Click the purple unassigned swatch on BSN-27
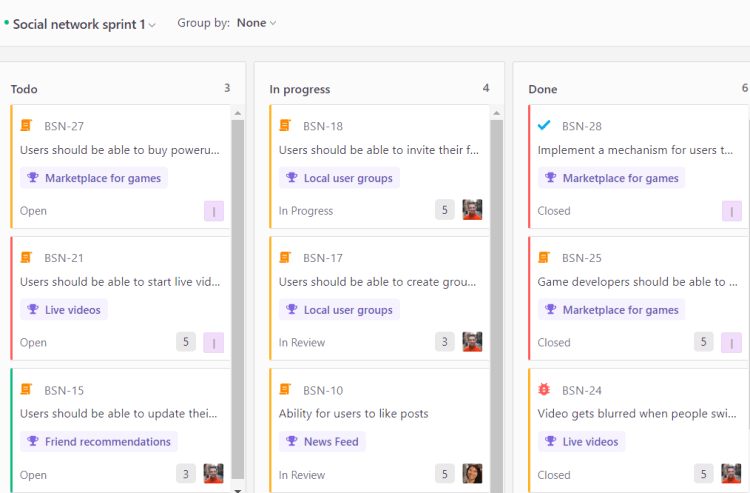The image size is (750, 493). point(213,210)
